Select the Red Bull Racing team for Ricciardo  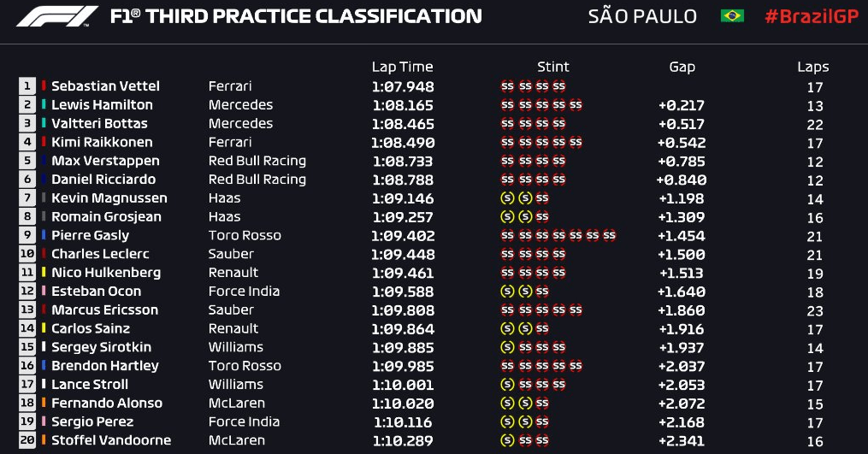[x=257, y=180]
